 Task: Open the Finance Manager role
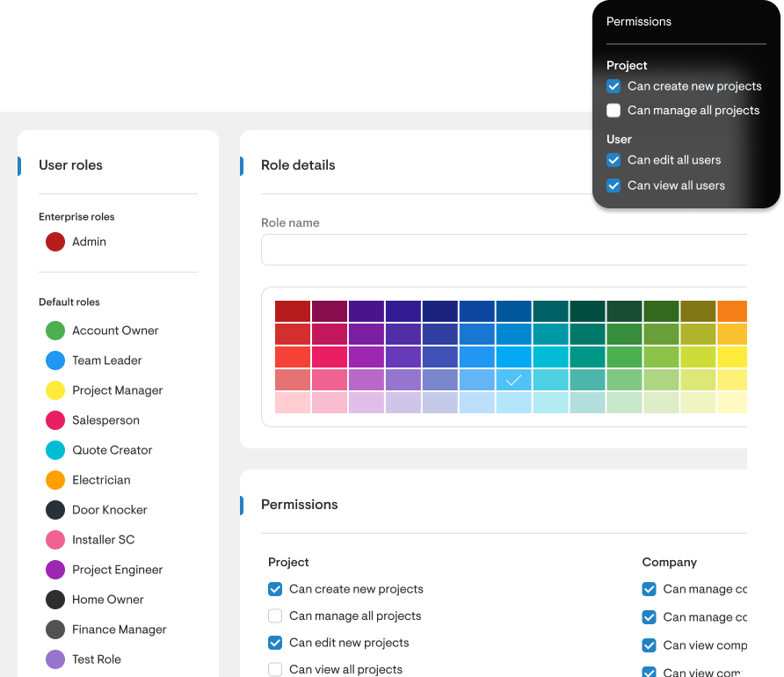tap(119, 630)
